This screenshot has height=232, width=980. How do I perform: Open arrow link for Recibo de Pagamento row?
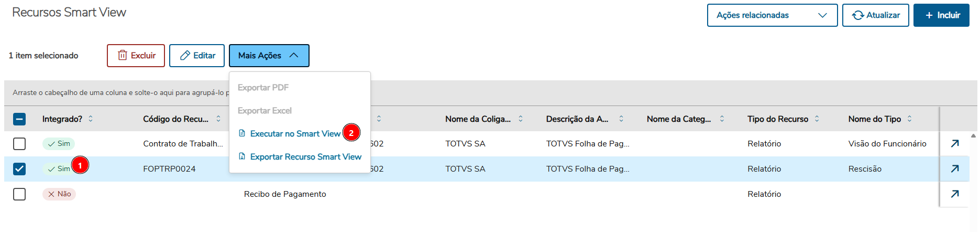[955, 194]
